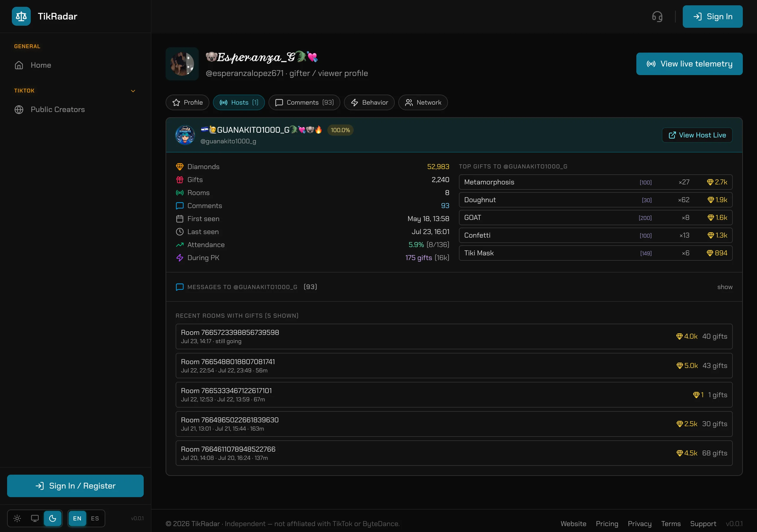Click the star icon on Profile tab
This screenshot has height=532, width=757.
pos(176,103)
